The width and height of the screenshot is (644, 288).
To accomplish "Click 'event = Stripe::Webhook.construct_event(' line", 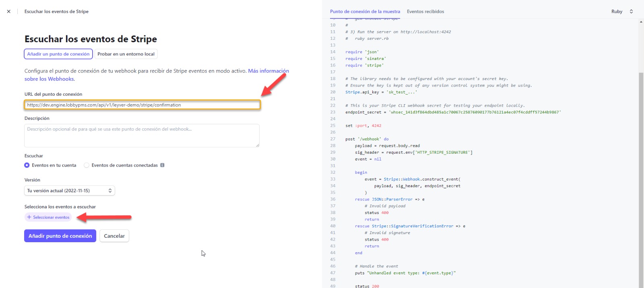I will [413, 179].
